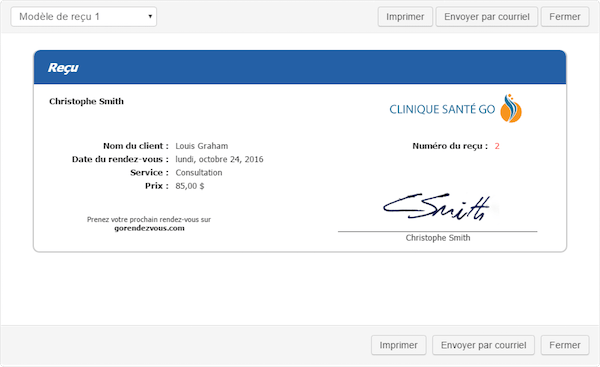Open the Modèle de reçu 1 dropdown
The width and height of the screenshot is (600, 367).
point(83,17)
